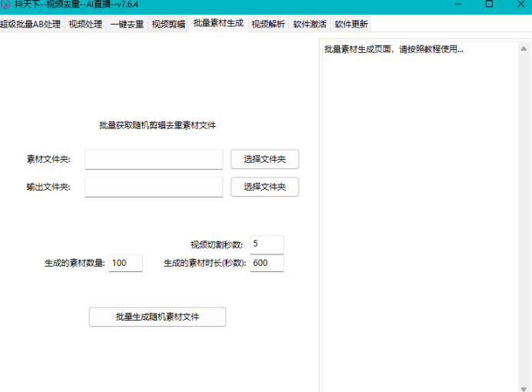Click the 视频切割秒数 label
This screenshot has height=392, width=532.
tap(217, 245)
